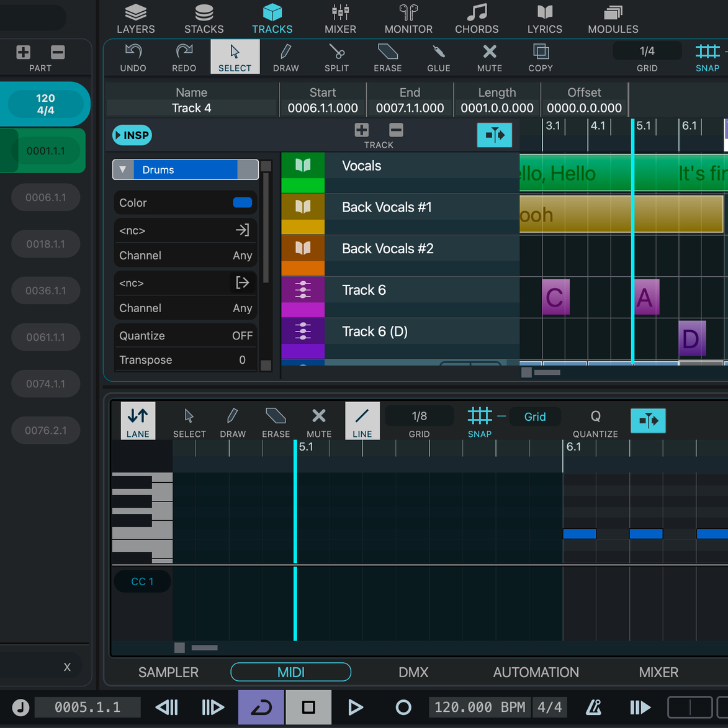Image resolution: width=728 pixels, height=728 pixels.
Task: Open the Grid snap mode dropdown
Action: (535, 416)
